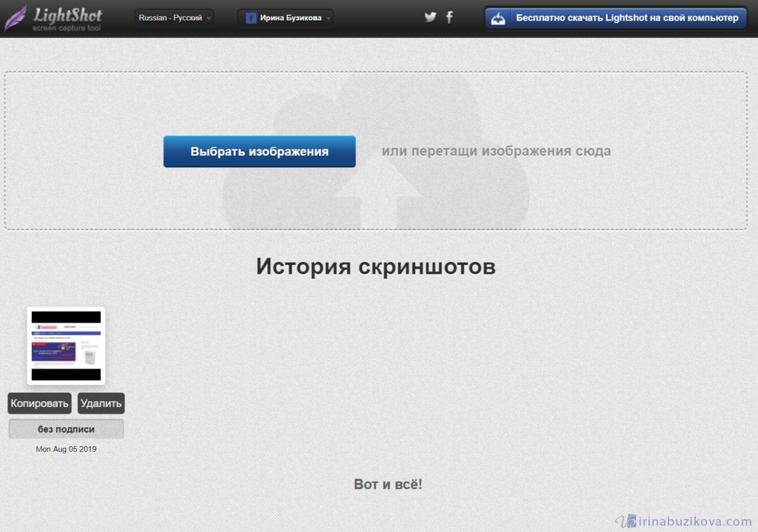
Task: Click the cloud upload arrow graphic
Action: click(376, 196)
